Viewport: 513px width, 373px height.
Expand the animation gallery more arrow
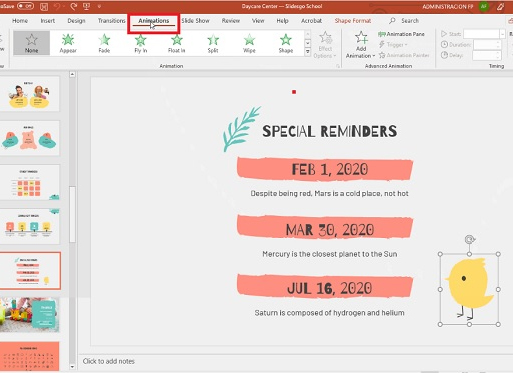308,52
